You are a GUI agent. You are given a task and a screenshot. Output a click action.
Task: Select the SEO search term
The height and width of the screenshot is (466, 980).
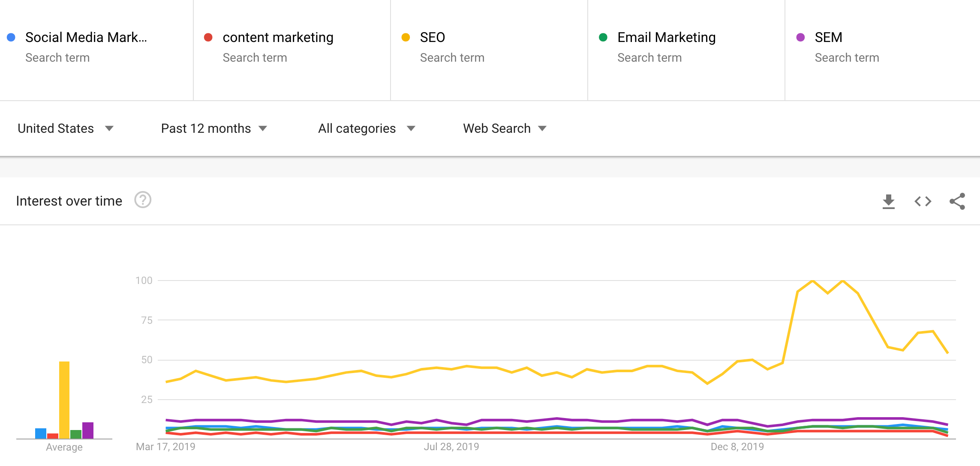[x=432, y=38]
